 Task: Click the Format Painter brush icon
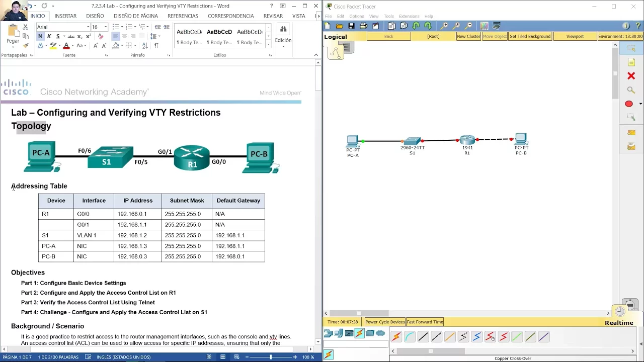[x=26, y=45]
